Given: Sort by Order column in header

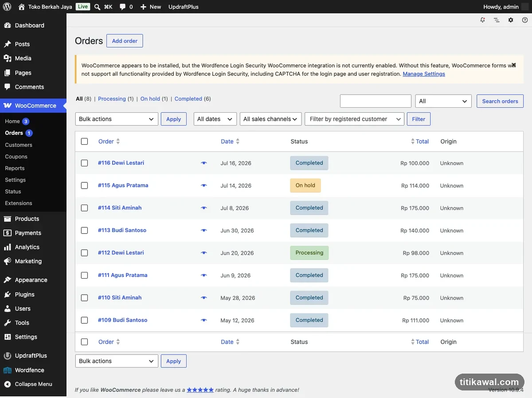Looking at the screenshot, I should pyautogui.click(x=109, y=142).
